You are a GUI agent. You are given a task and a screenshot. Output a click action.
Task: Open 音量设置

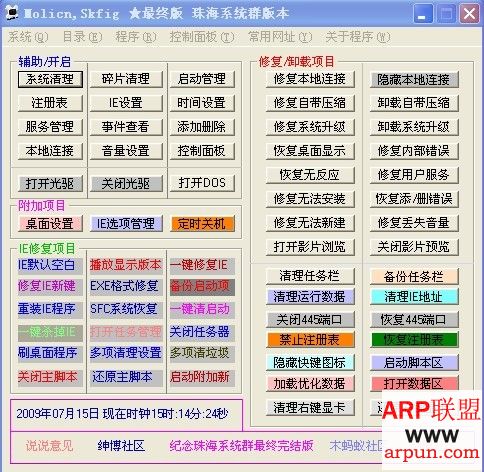[126, 151]
